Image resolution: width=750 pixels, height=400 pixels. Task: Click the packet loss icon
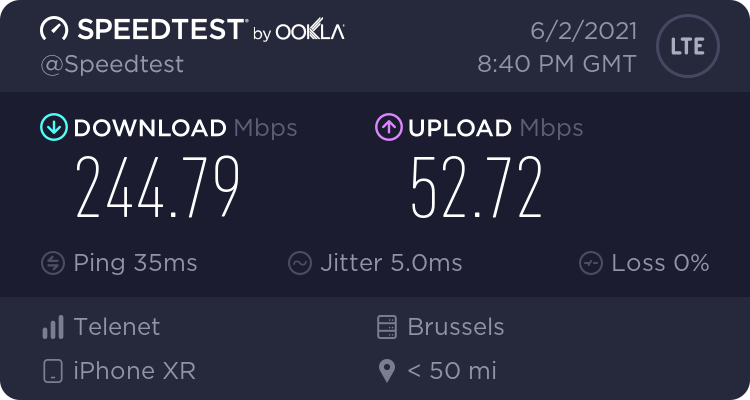(x=592, y=263)
